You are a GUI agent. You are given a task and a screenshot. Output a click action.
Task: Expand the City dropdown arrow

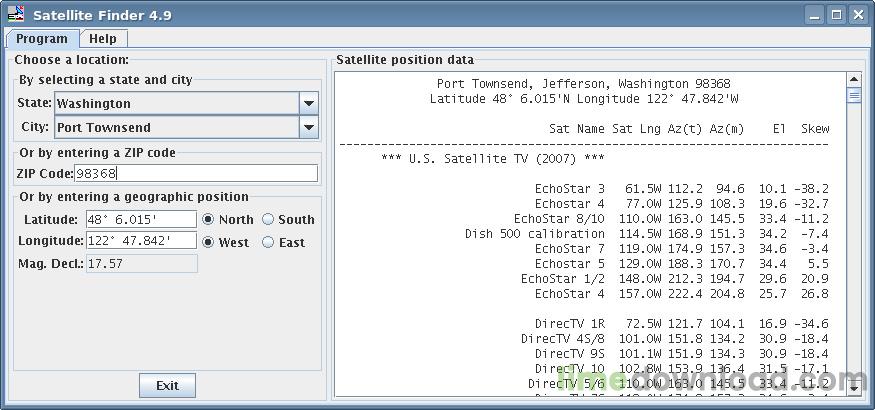pyautogui.click(x=309, y=127)
